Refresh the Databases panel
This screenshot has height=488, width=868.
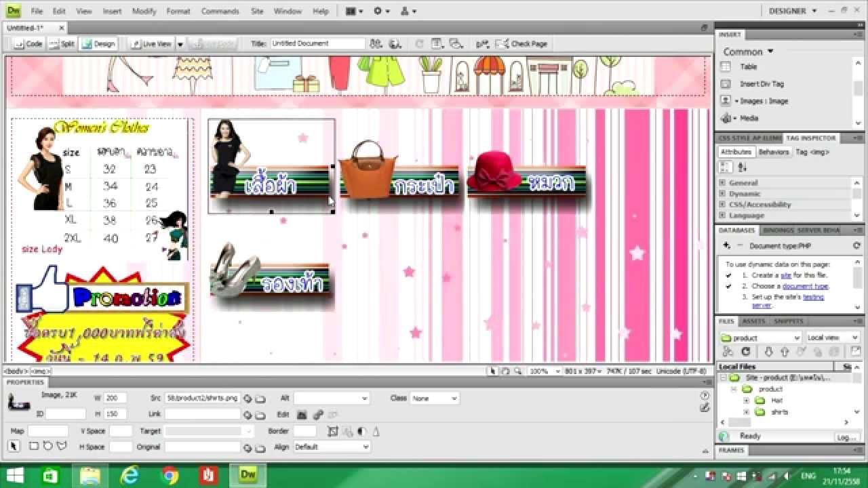point(856,246)
